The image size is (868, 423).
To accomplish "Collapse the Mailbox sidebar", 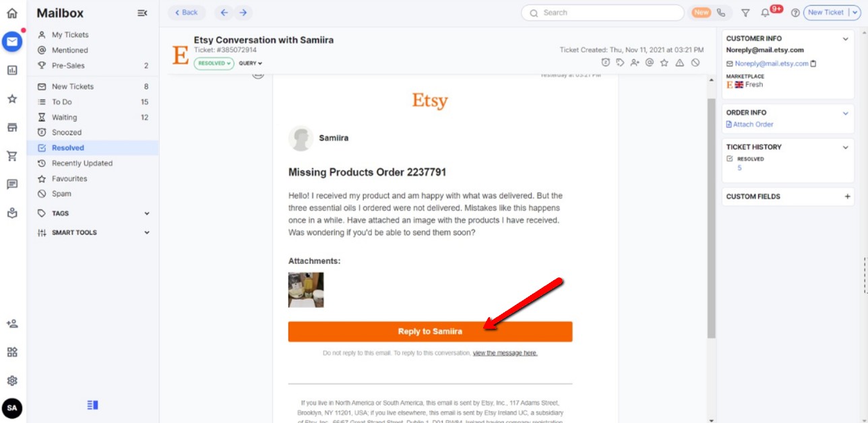I will point(142,13).
